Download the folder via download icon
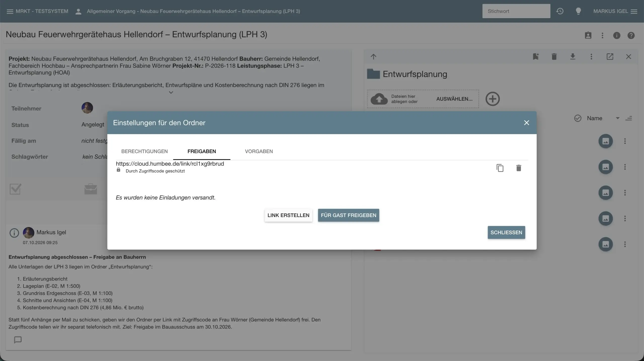The height and width of the screenshot is (361, 644). coord(573,57)
